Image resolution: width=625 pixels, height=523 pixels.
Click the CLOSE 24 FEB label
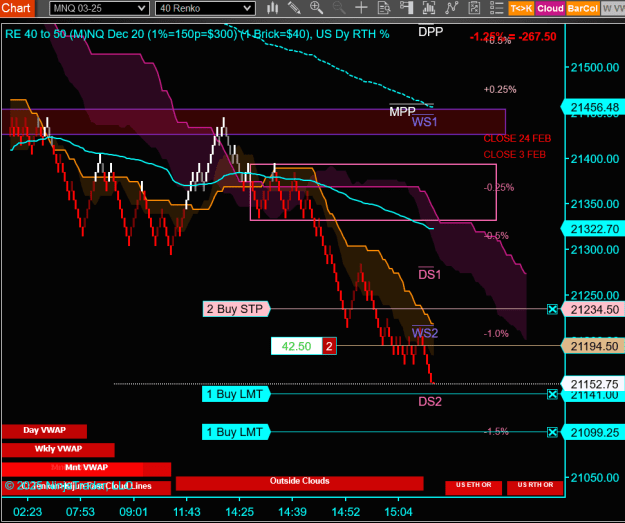coord(517,138)
